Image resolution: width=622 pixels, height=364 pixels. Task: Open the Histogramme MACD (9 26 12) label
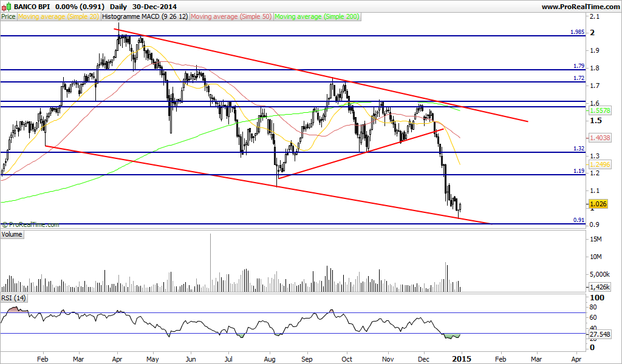point(145,16)
